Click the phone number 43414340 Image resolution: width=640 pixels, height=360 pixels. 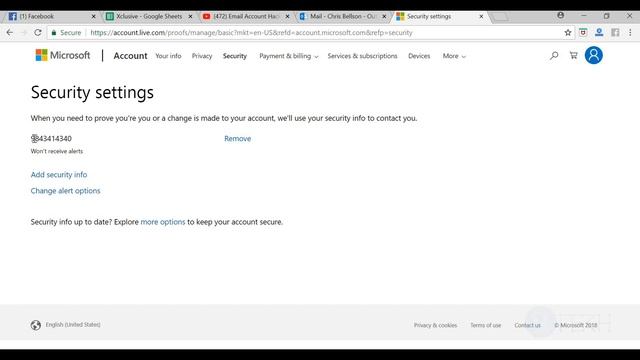tap(51, 139)
